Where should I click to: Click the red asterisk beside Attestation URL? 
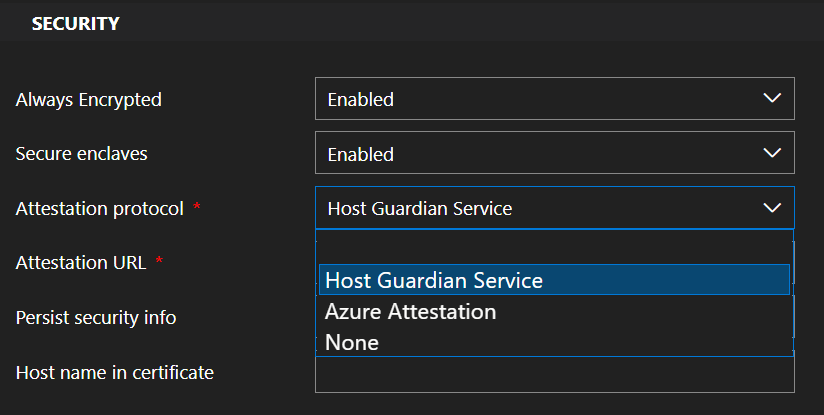click(160, 262)
